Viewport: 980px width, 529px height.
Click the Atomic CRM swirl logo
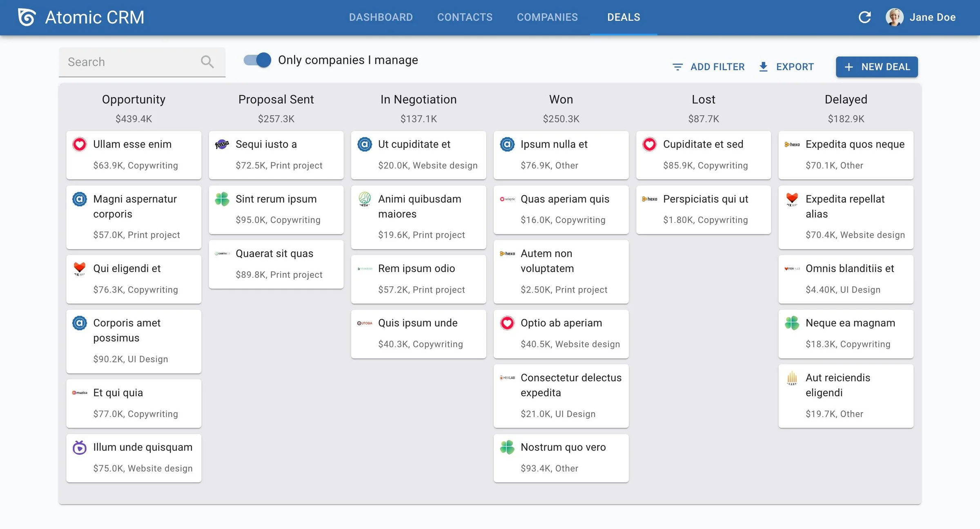click(27, 17)
